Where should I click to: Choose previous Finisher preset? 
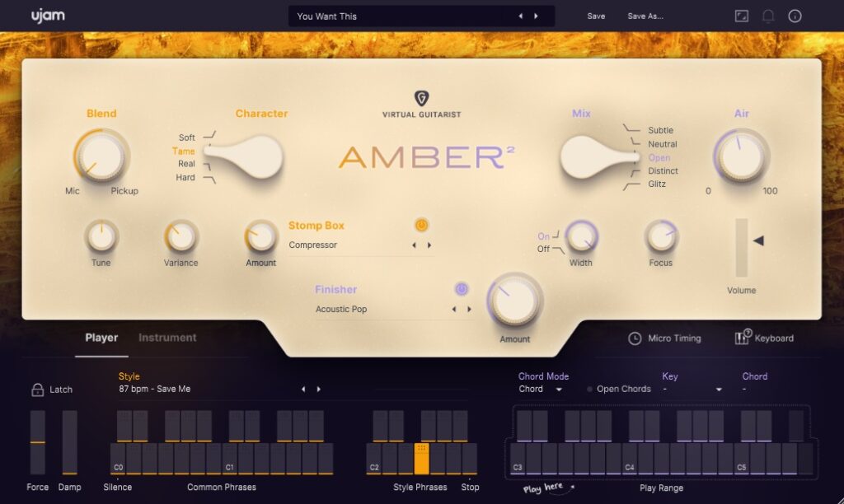pyautogui.click(x=454, y=310)
